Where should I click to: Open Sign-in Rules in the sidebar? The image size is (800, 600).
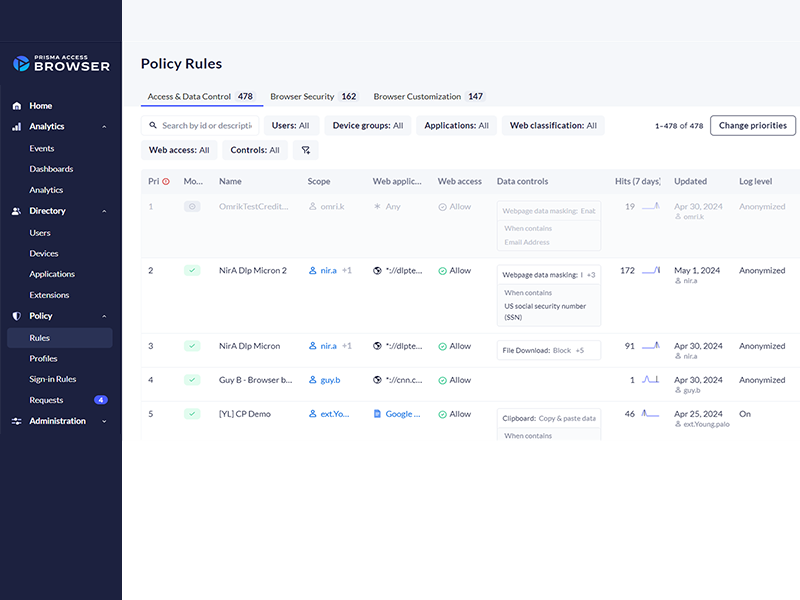[53, 379]
